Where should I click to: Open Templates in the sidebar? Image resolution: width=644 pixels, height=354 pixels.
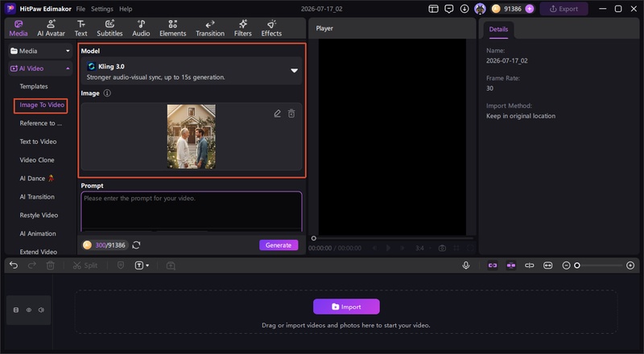tap(34, 86)
